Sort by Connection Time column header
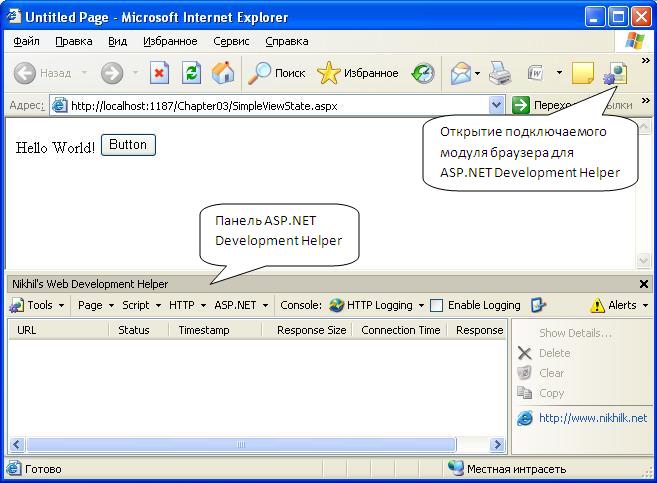657x483 pixels. 400,330
